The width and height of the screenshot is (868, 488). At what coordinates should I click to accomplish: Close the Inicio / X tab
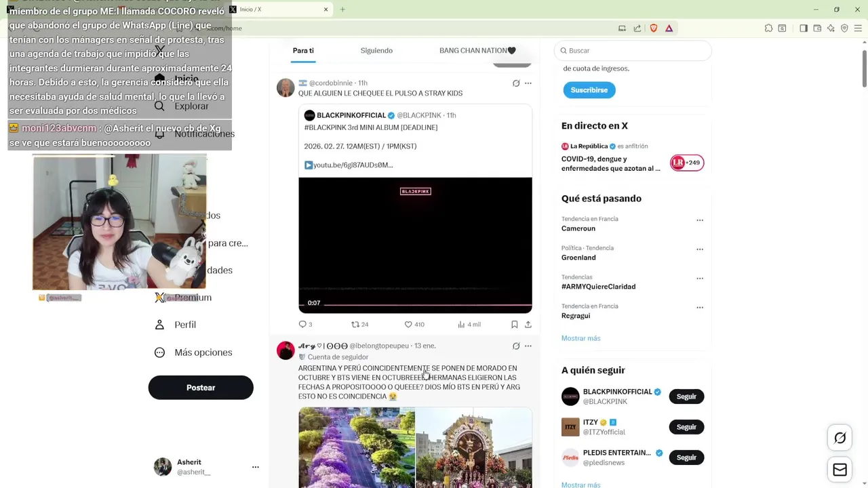coord(325,9)
